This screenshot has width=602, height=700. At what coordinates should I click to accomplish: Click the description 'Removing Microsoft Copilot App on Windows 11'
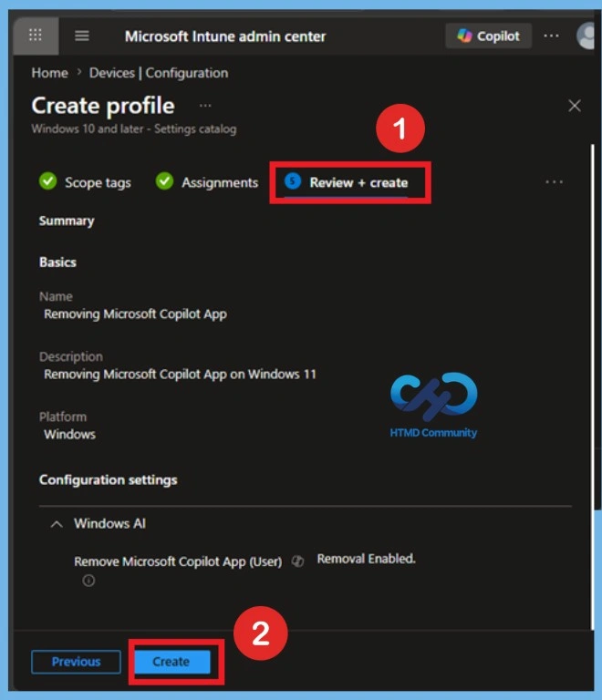pos(180,374)
